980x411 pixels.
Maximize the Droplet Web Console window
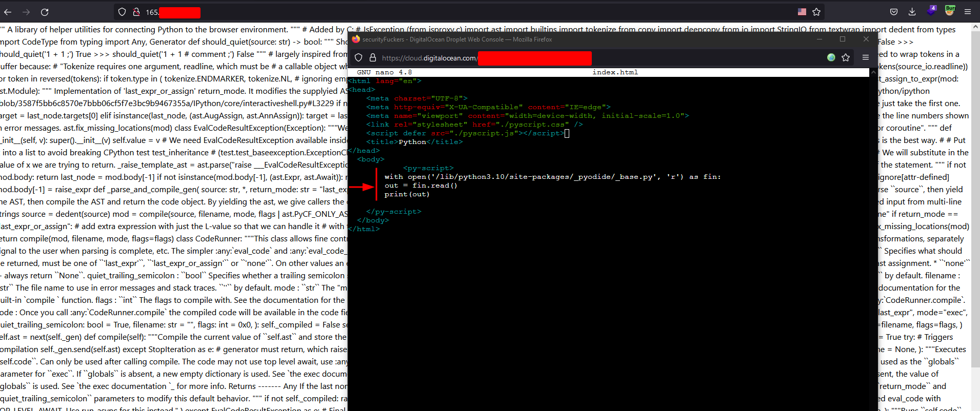coord(843,39)
